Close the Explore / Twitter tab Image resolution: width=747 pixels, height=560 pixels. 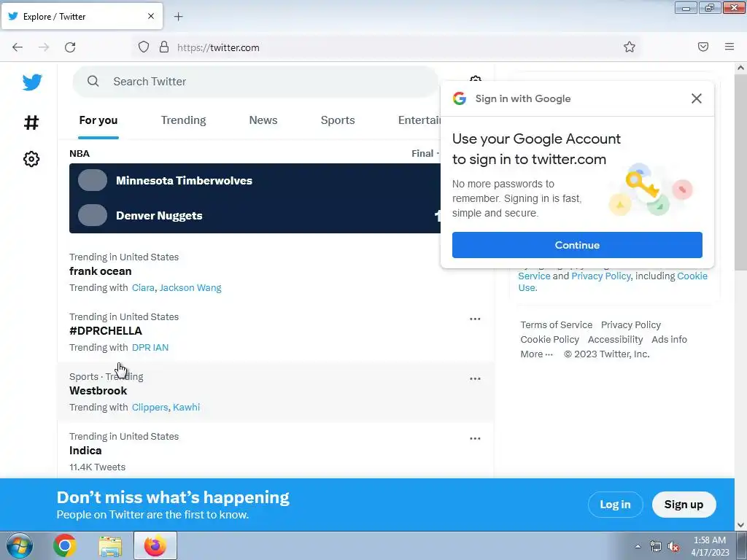[x=150, y=16]
